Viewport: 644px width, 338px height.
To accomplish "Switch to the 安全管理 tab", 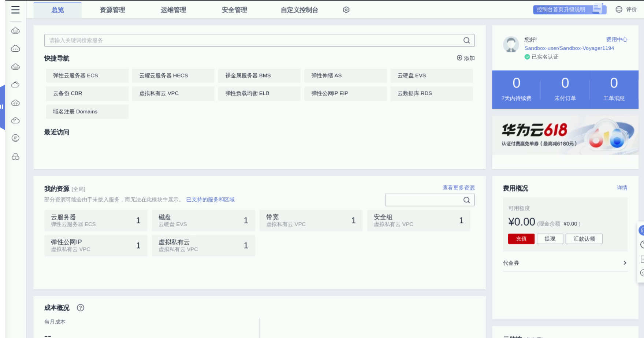I will pyautogui.click(x=234, y=10).
